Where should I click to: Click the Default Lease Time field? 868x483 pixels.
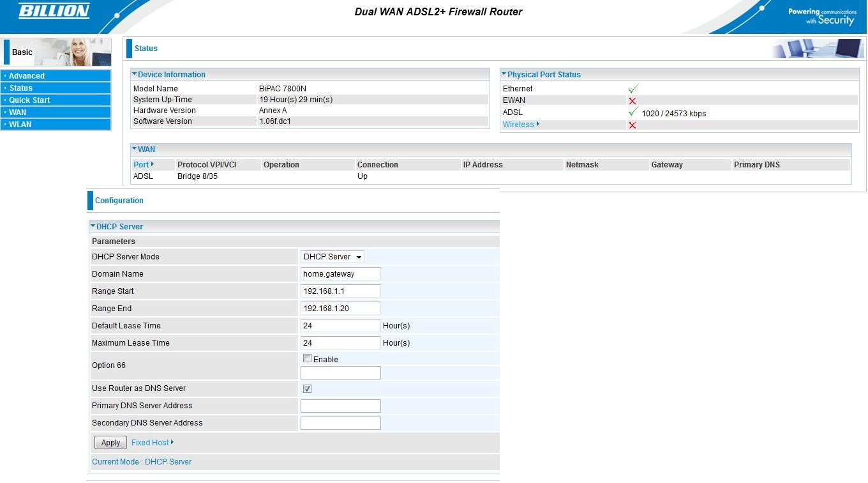pos(341,326)
